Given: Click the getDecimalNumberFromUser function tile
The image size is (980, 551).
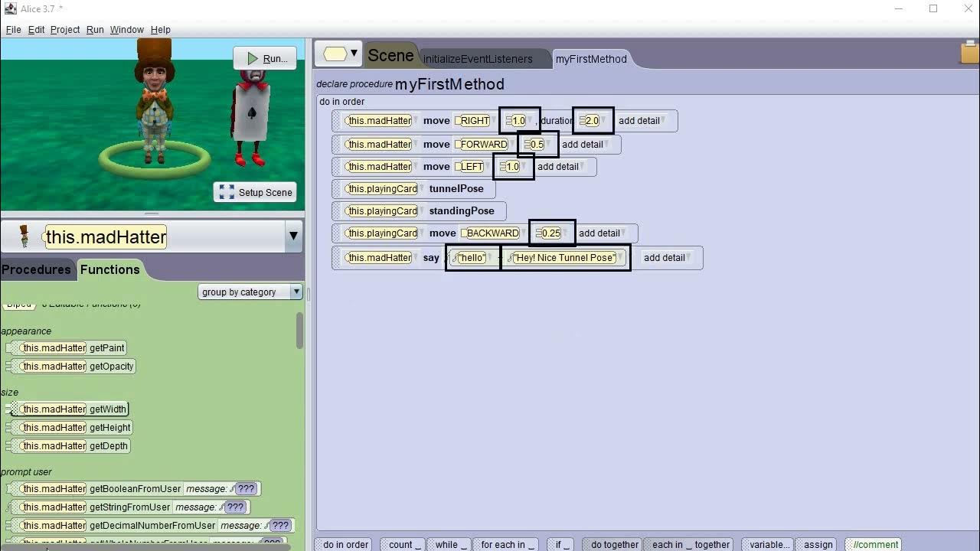Looking at the screenshot, I should coord(150,525).
